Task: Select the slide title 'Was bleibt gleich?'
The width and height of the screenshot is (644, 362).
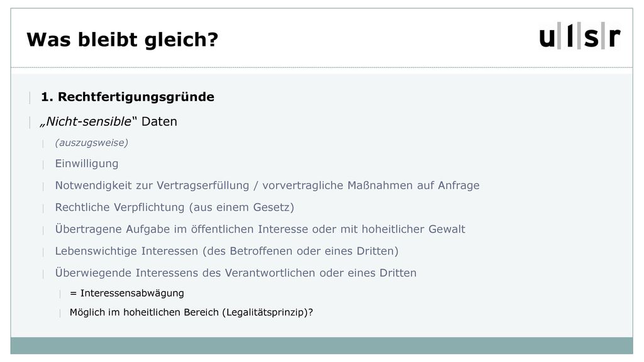Action: point(122,40)
